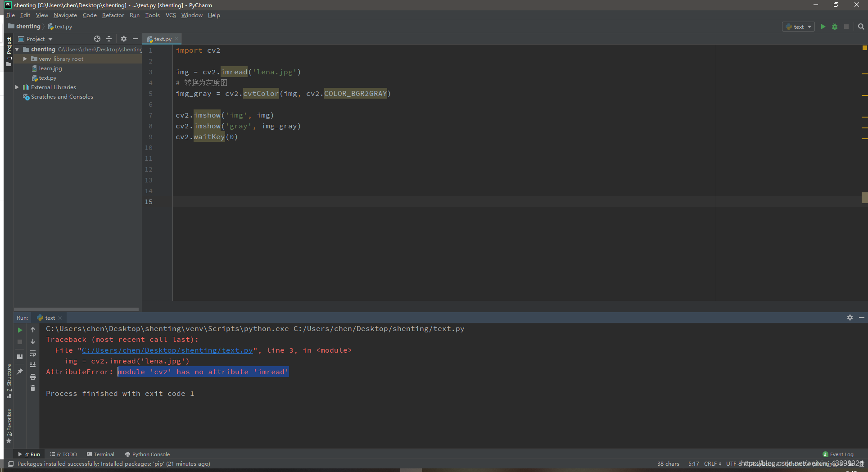Screen dimensions: 868x472
Task: Pin the Run tab
Action: (20, 372)
